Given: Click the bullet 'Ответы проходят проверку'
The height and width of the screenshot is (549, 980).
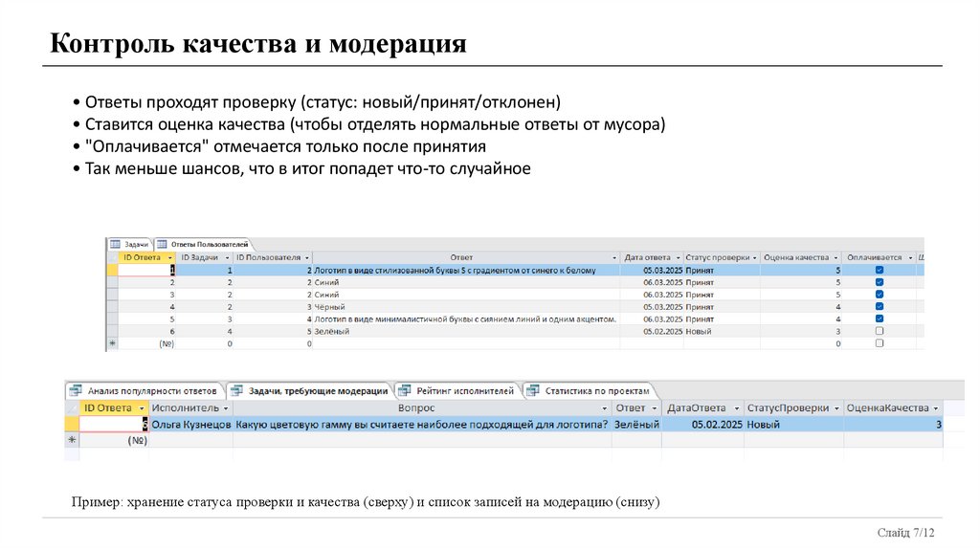Looking at the screenshot, I should 323,102.
